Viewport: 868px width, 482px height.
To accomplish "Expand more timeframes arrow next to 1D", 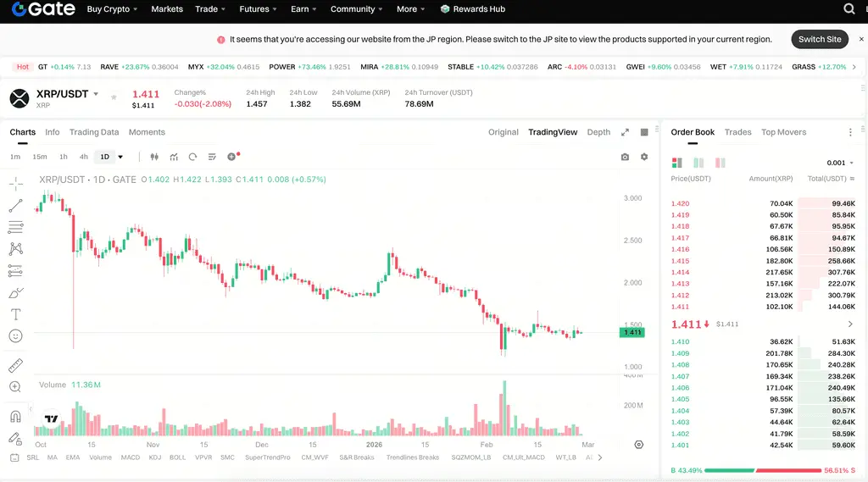I will [x=120, y=158].
